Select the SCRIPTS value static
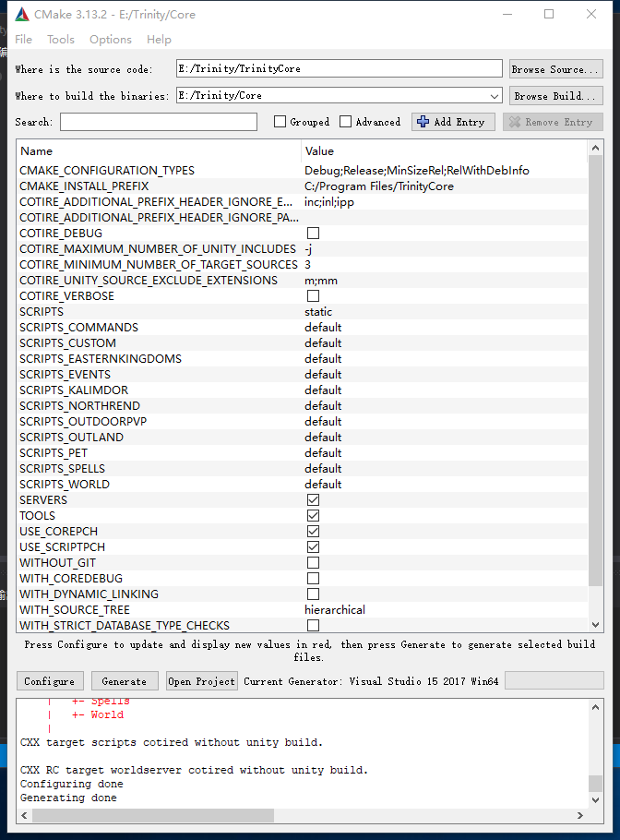 point(318,312)
